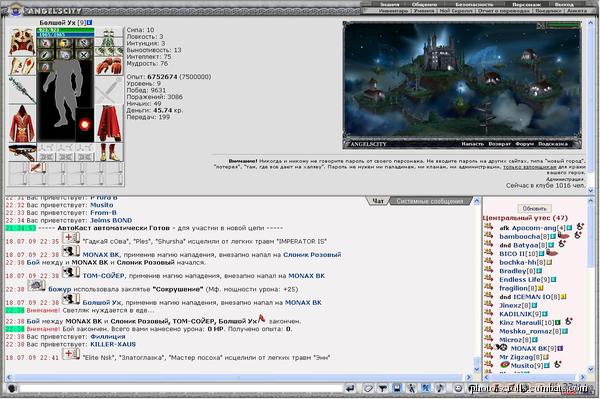600x399 pixels.
Task: Click the Форум link under city image
Action: pos(524,144)
